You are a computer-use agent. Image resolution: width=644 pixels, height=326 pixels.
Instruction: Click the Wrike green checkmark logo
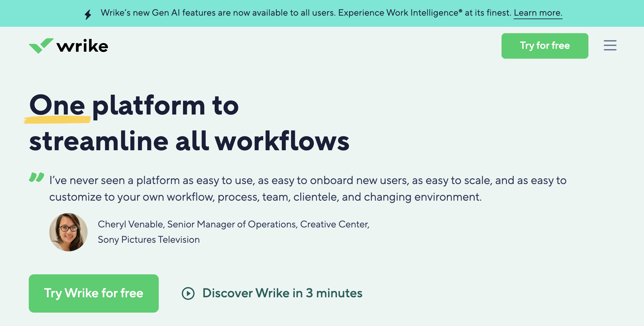point(41,46)
